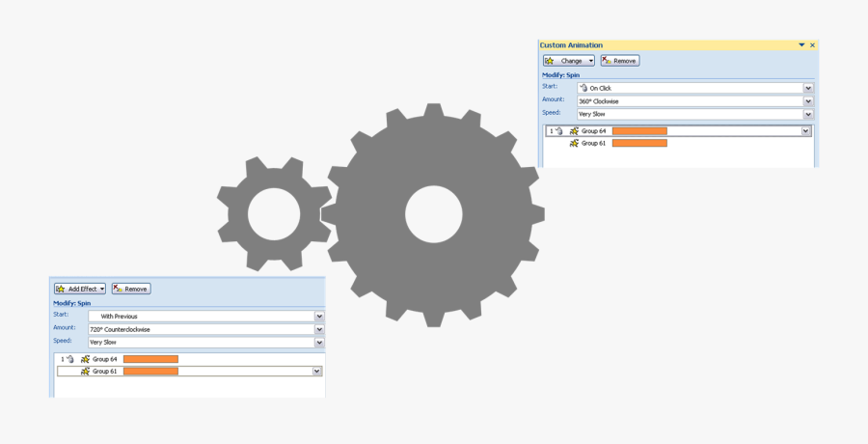Screen dimensions: 868x444
Task: Click Remove button beside Add Effect
Action: 131,289
